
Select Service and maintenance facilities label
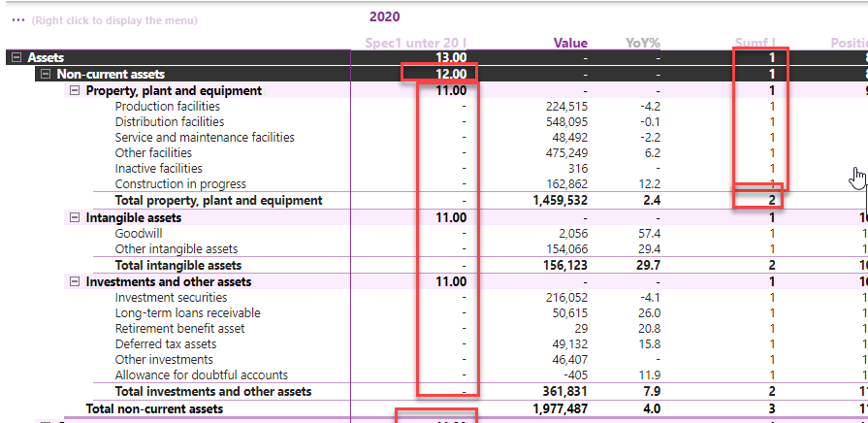[x=205, y=138]
